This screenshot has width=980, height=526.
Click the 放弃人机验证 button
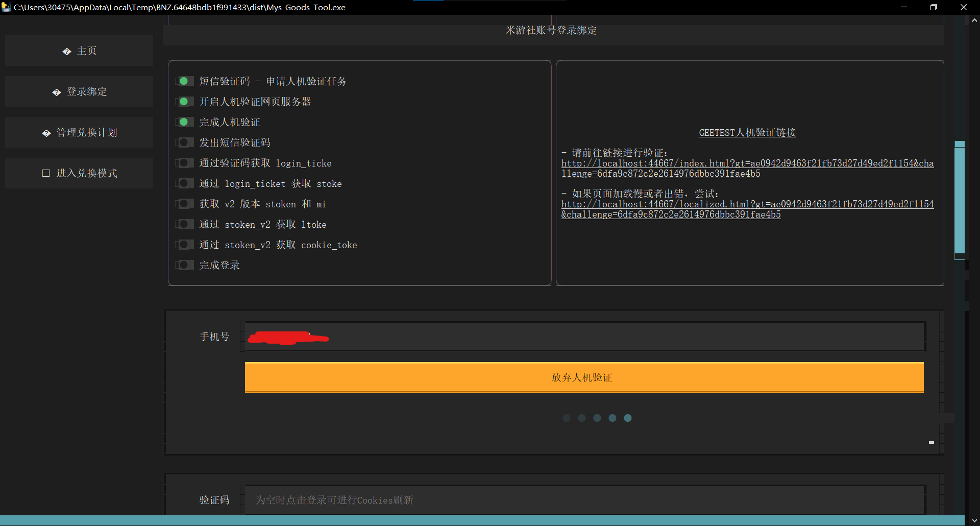click(x=584, y=377)
